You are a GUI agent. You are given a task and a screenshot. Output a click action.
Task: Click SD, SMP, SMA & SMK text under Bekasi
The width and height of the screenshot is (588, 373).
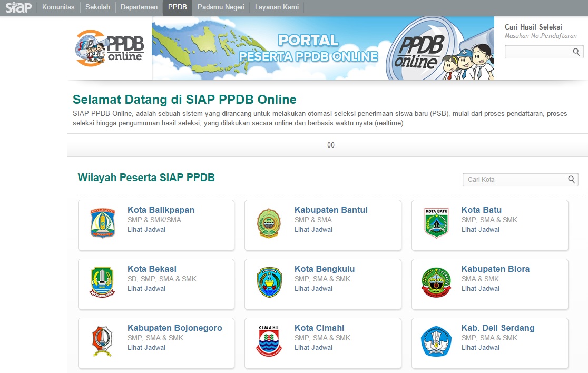[162, 279]
